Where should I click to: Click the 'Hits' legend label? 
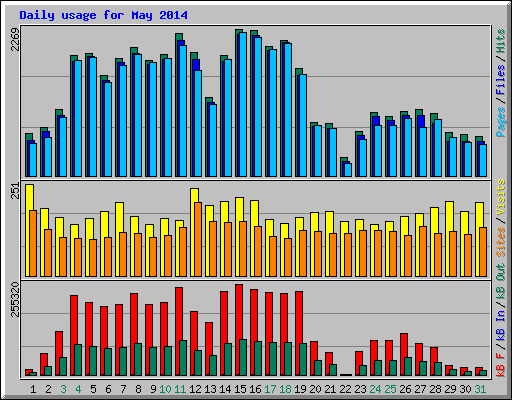click(x=500, y=41)
